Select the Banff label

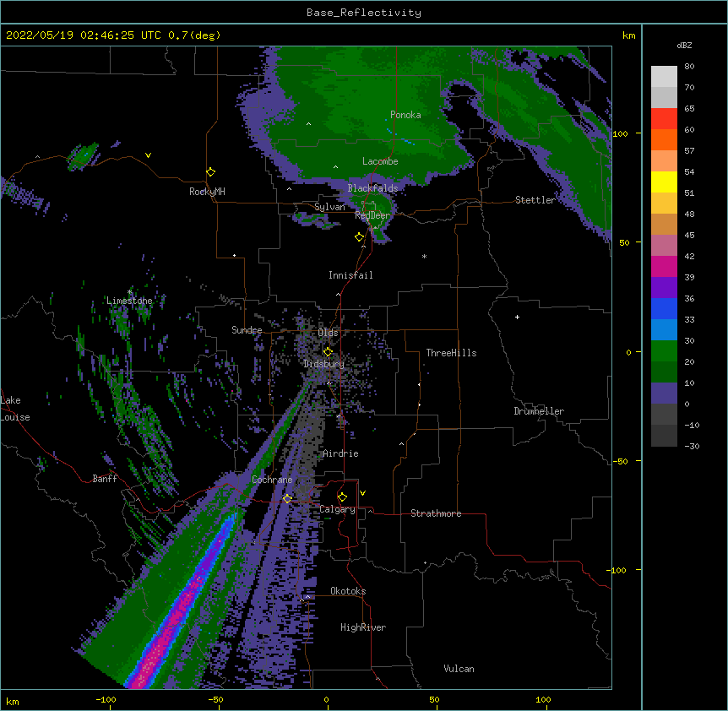point(105,479)
